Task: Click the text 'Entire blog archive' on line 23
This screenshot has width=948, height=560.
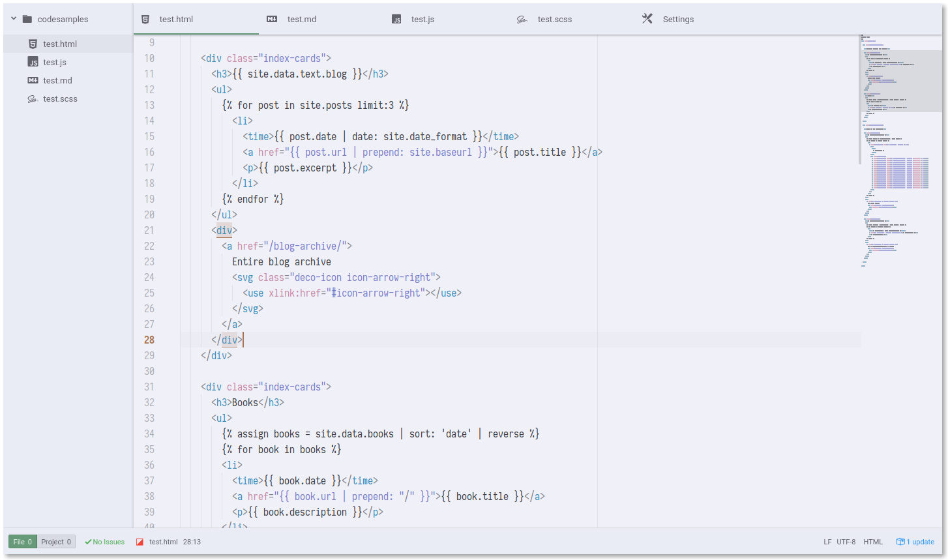Action: (x=282, y=261)
